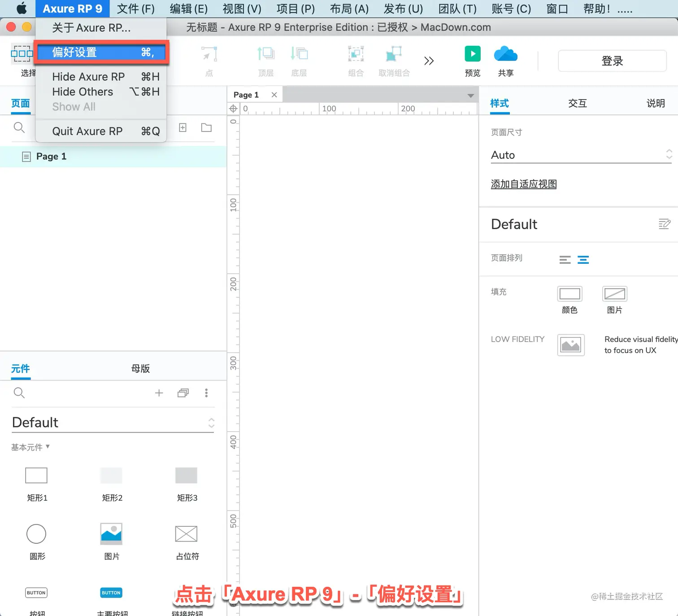The width and height of the screenshot is (678, 616).
Task: Add a widget library plus icon
Action: point(159,393)
